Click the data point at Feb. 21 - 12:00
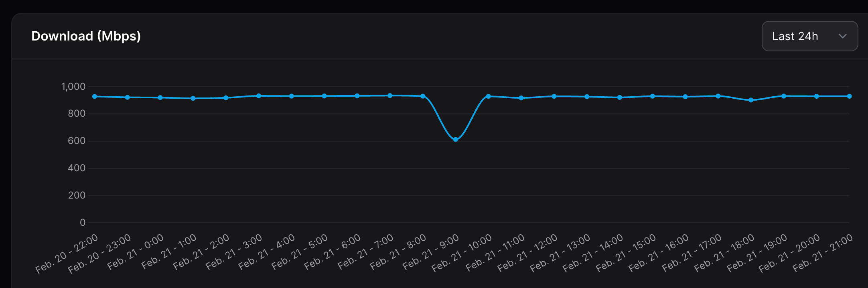The width and height of the screenshot is (868, 288). click(554, 96)
